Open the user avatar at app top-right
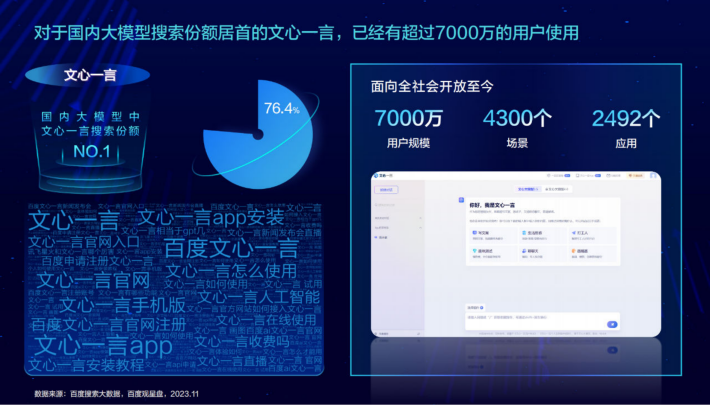The height and width of the screenshot is (405, 710). tap(651, 175)
